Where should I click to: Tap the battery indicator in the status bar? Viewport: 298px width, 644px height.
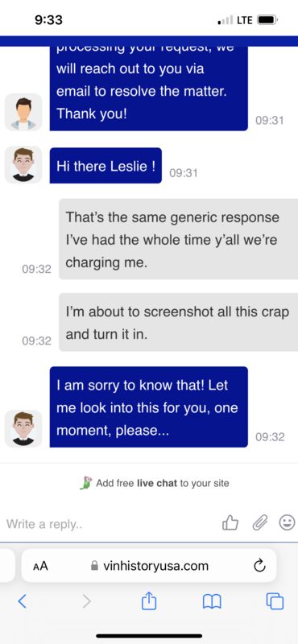[x=268, y=19]
